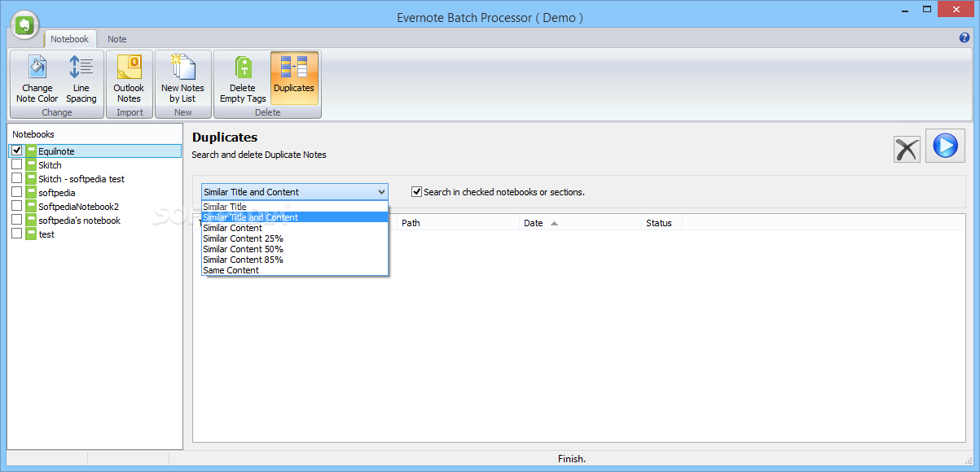This screenshot has height=472, width=980.
Task: Choose Similar Title and Content list option
Action: [295, 217]
